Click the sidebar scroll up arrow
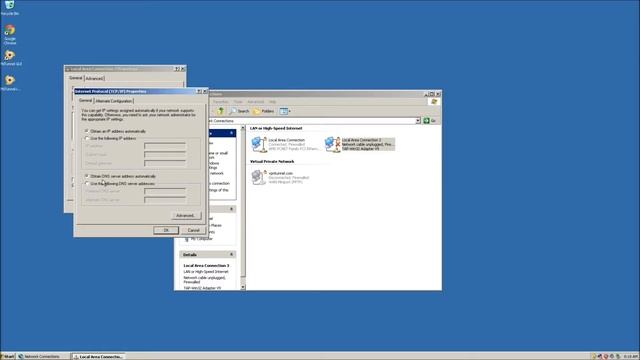Image resolution: width=640 pixels, height=360 pixels. 243,128
